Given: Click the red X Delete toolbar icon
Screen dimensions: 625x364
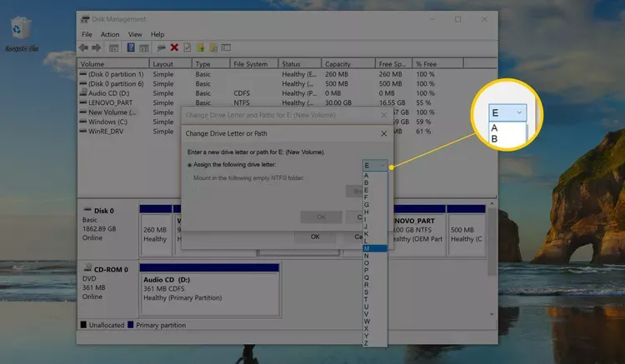Looking at the screenshot, I should 174,47.
